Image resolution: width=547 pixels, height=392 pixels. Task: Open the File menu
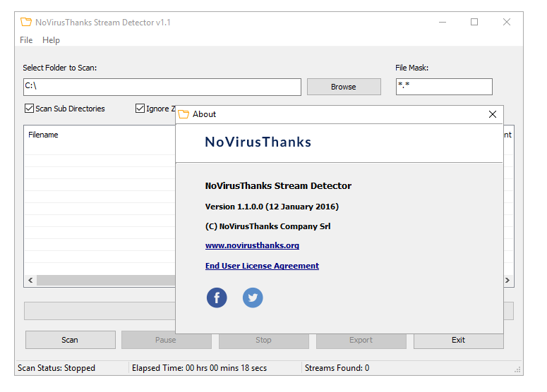tap(26, 40)
